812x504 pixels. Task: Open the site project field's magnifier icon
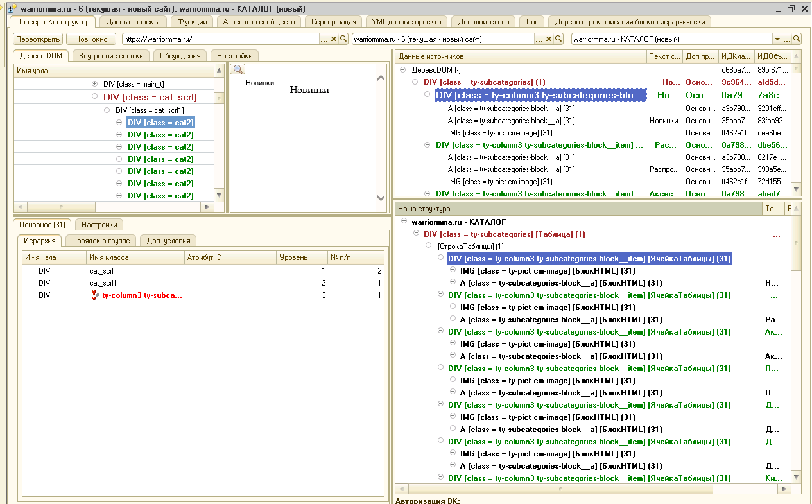click(558, 39)
